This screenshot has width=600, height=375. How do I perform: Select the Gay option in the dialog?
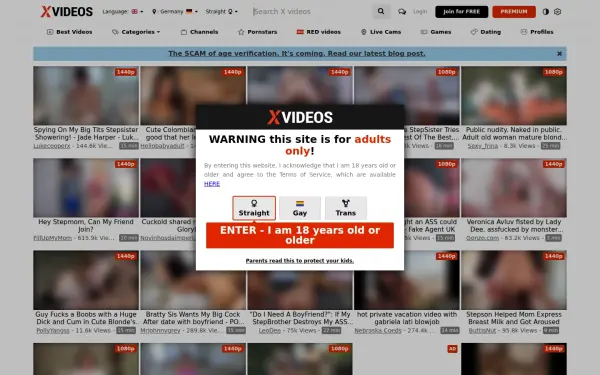coord(300,208)
